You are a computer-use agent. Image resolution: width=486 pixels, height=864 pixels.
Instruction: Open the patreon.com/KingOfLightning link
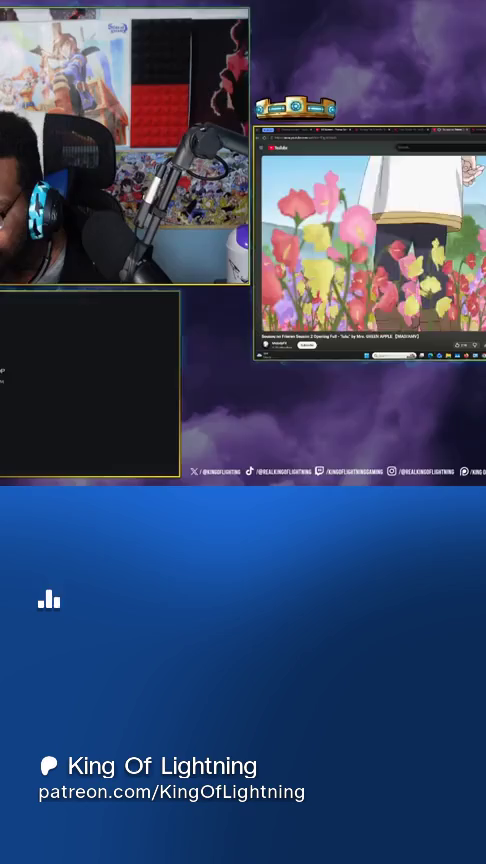point(171,792)
